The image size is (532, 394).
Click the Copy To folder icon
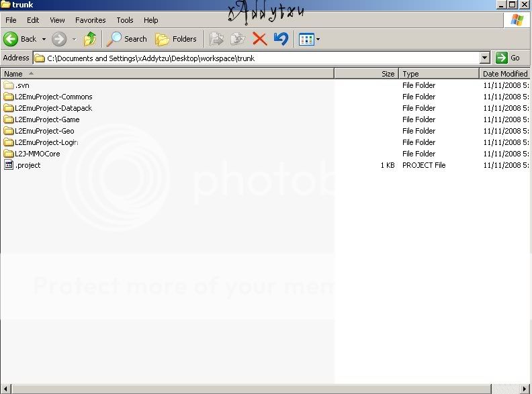[x=237, y=39]
